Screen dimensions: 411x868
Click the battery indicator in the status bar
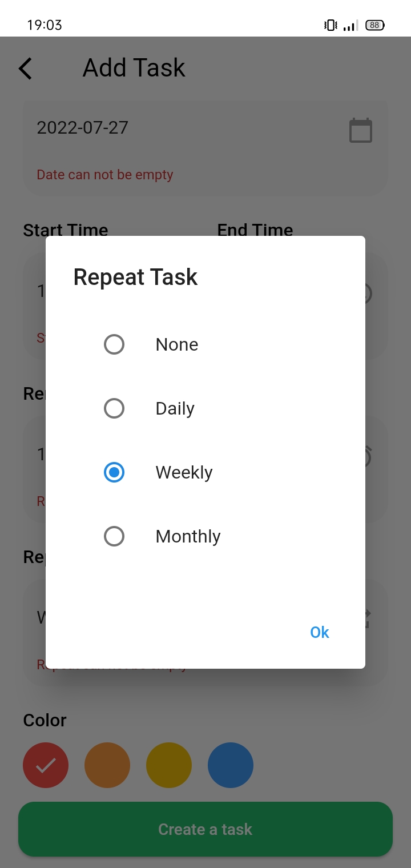pos(374,25)
